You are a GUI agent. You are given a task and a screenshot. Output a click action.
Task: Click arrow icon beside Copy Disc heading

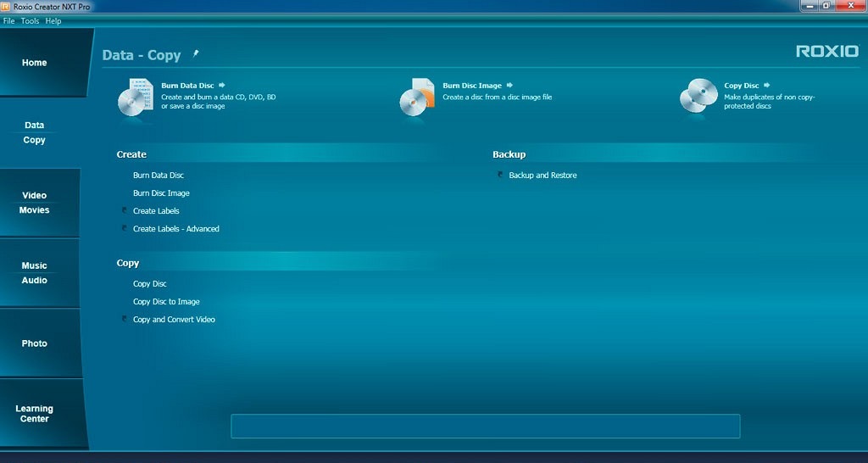click(766, 86)
